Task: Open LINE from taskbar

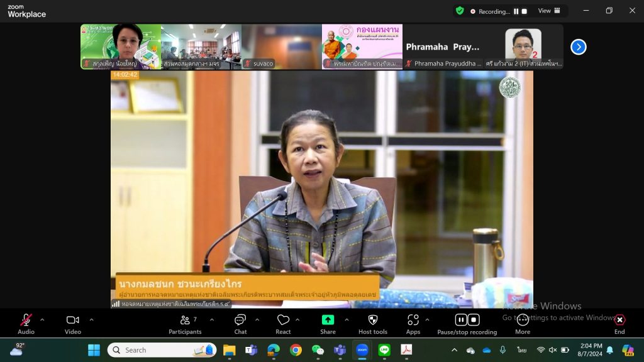Action: [384, 350]
